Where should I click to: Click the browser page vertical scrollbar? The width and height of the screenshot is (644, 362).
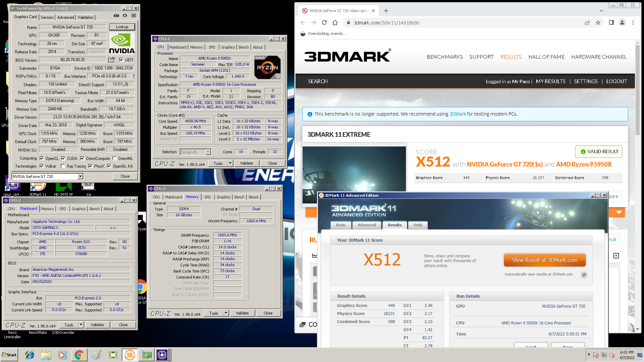coord(637,90)
